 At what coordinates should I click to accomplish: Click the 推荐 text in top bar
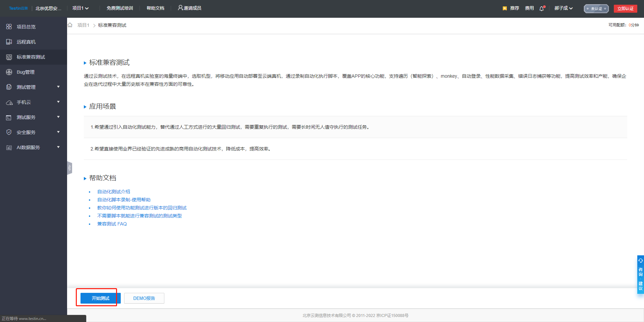(x=515, y=8)
